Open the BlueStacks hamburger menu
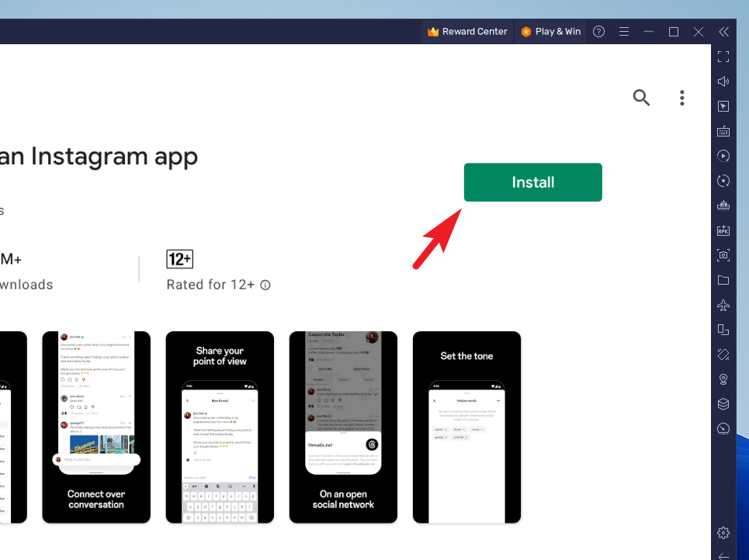Screen dimensions: 749x560 (x=624, y=32)
